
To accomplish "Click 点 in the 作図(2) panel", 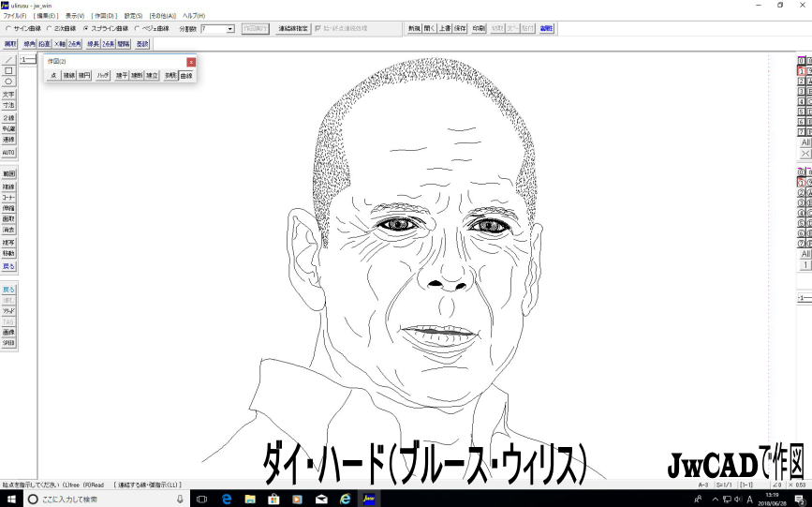I will (53, 76).
